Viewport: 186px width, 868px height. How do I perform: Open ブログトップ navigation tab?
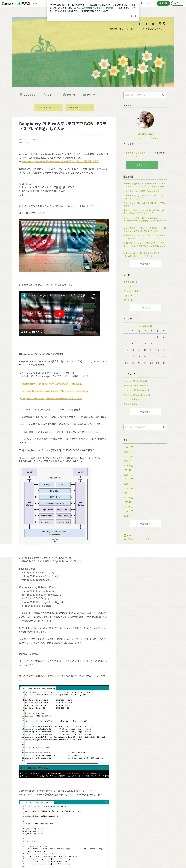click(x=28, y=95)
